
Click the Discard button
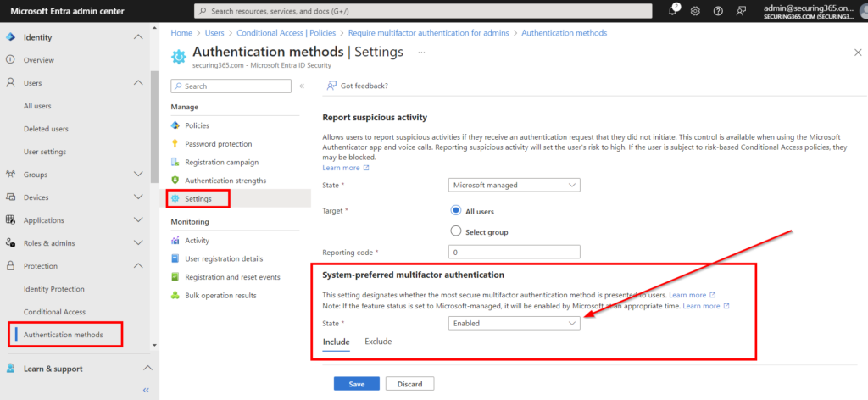[x=409, y=384]
